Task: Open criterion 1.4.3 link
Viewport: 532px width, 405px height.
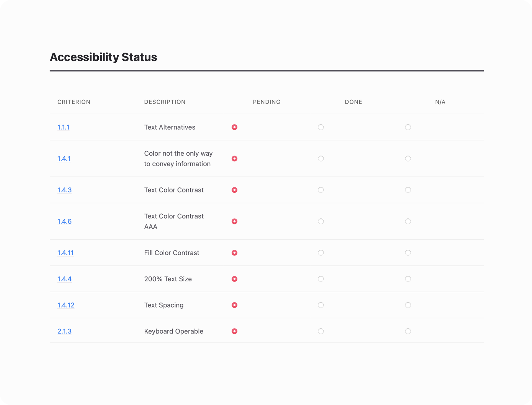Action: pos(64,190)
